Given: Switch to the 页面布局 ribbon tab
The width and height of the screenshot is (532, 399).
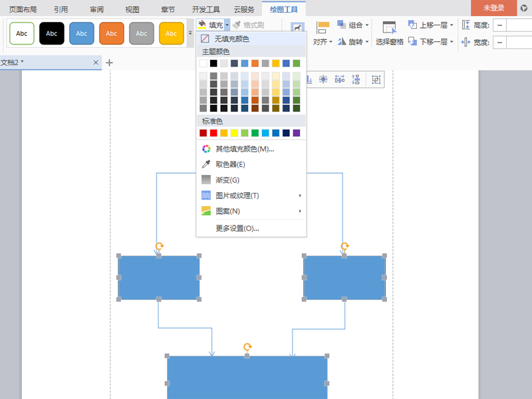Looking at the screenshot, I should (23, 9).
